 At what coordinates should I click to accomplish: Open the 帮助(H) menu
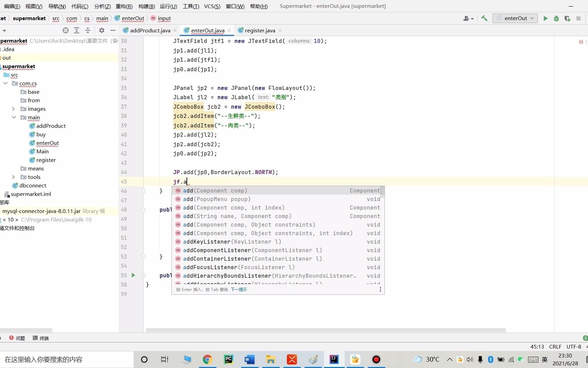(259, 6)
